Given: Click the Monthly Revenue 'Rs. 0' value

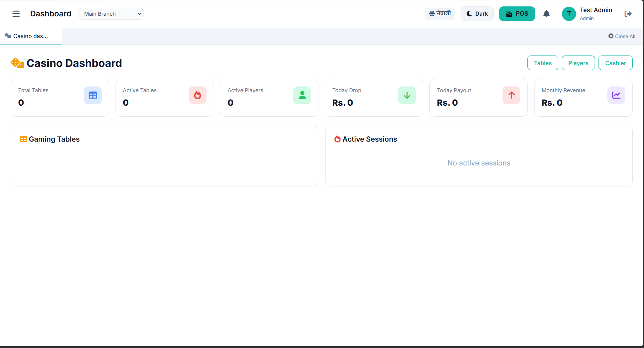Looking at the screenshot, I should pos(552,103).
